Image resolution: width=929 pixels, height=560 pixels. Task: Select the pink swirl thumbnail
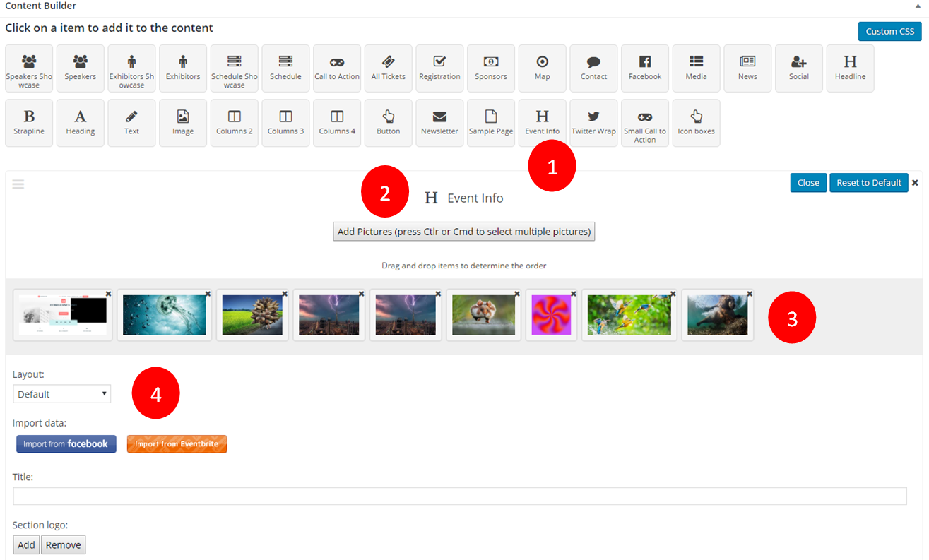pyautogui.click(x=551, y=315)
